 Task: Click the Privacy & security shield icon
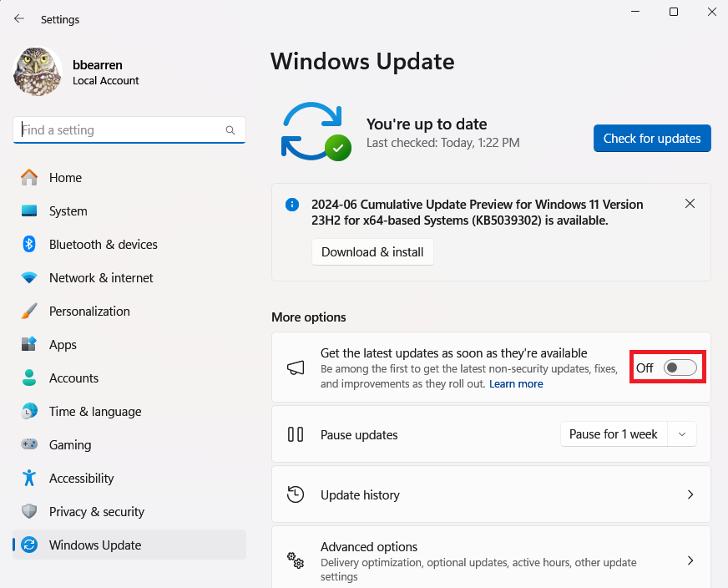tap(29, 511)
